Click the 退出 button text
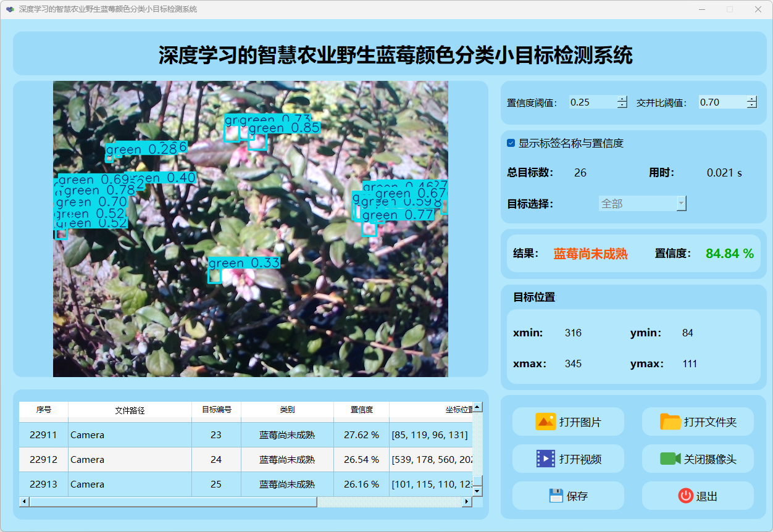Viewport: 773px width, 532px height. pos(706,496)
